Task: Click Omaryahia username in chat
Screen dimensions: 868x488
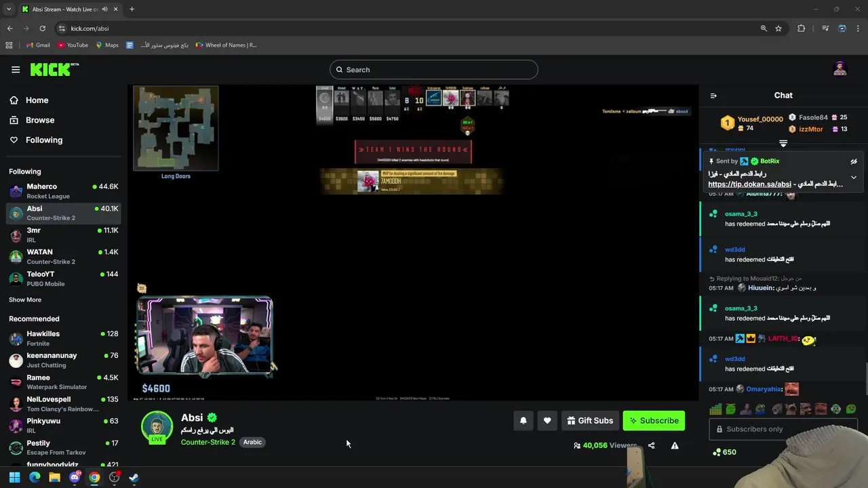Action: (x=764, y=389)
